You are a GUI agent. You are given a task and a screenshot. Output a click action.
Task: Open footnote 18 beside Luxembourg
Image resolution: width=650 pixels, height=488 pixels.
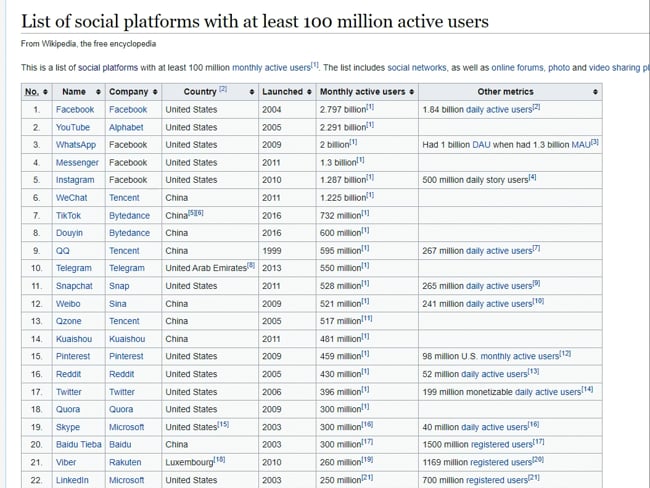click(x=219, y=460)
